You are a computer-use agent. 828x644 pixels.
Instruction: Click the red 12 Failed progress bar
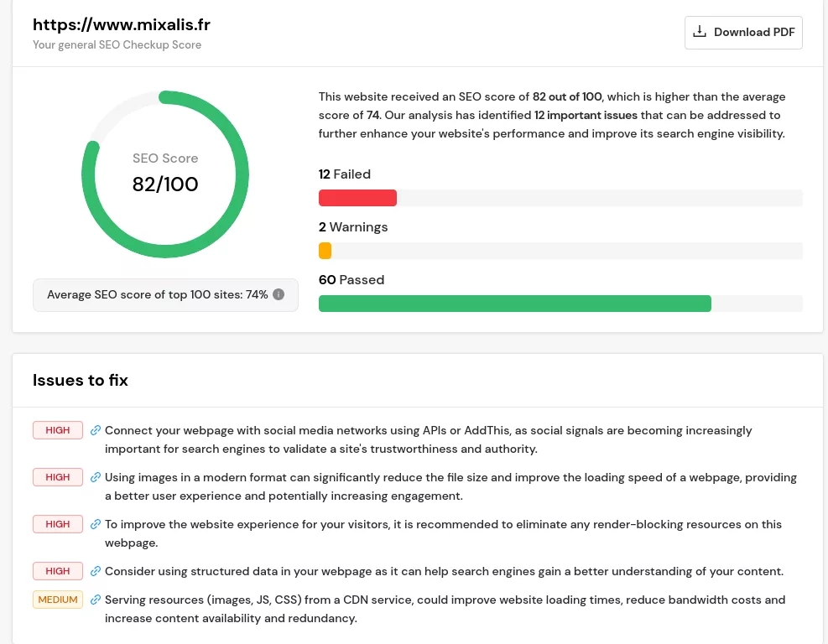point(357,198)
